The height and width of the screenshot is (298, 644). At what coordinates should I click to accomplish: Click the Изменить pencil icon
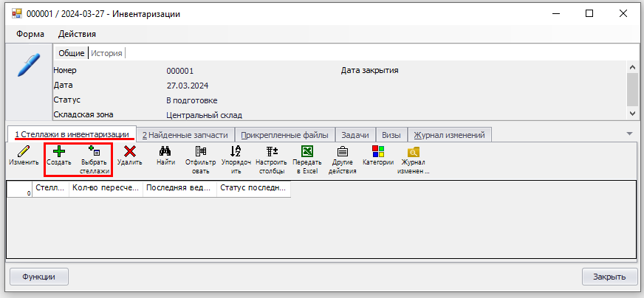24,152
